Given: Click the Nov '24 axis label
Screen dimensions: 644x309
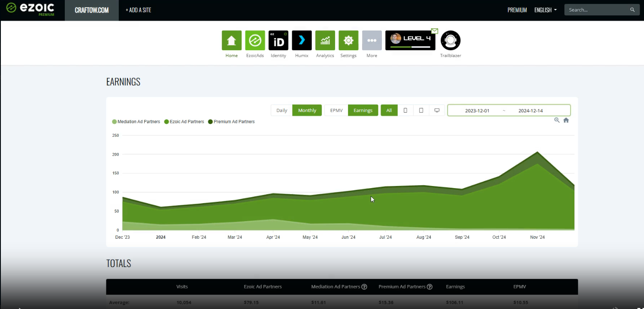Looking at the screenshot, I should (537, 237).
